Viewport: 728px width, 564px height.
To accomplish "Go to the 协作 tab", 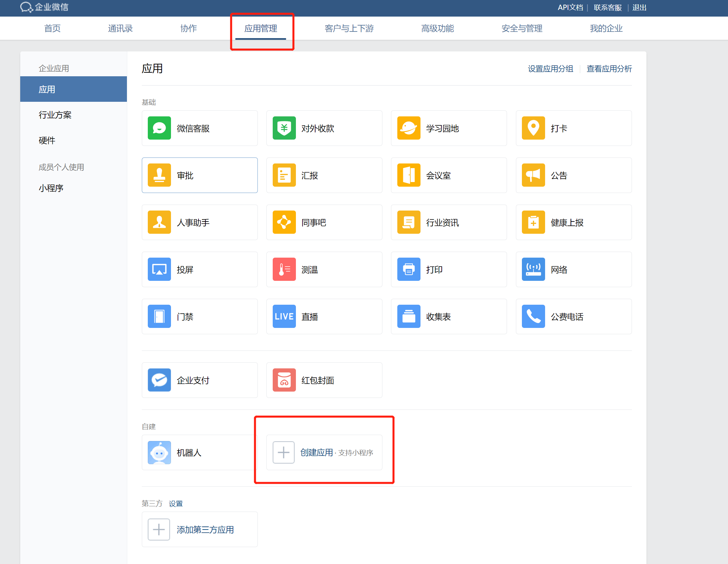I will 188,29.
